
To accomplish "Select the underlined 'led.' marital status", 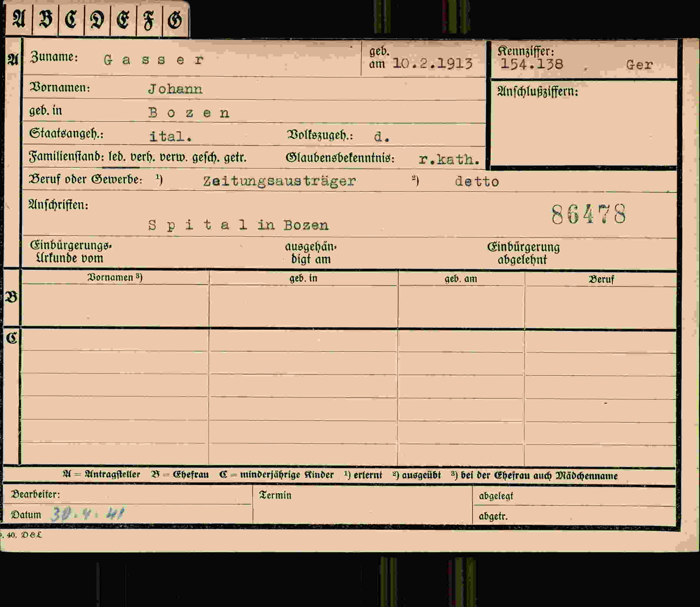I will 117,157.
